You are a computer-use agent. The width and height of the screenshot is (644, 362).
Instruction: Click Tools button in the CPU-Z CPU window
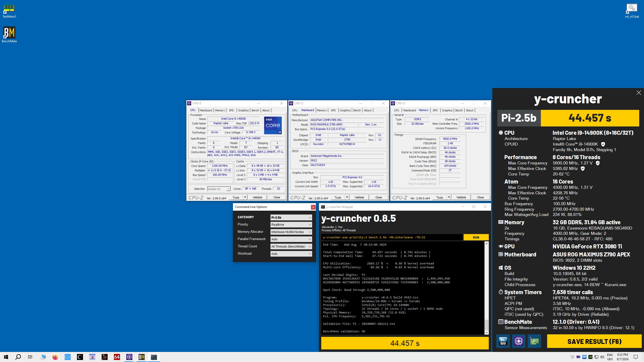pos(236,197)
